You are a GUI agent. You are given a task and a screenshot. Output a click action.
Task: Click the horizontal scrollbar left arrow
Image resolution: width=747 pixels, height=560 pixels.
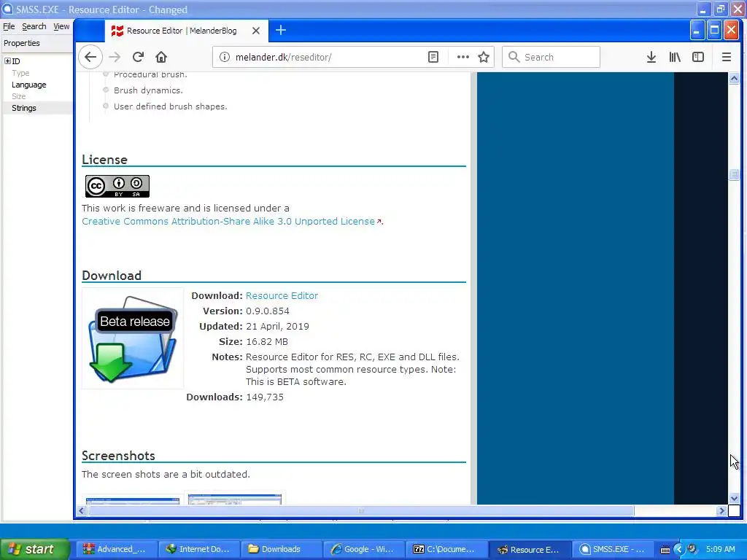[82, 510]
